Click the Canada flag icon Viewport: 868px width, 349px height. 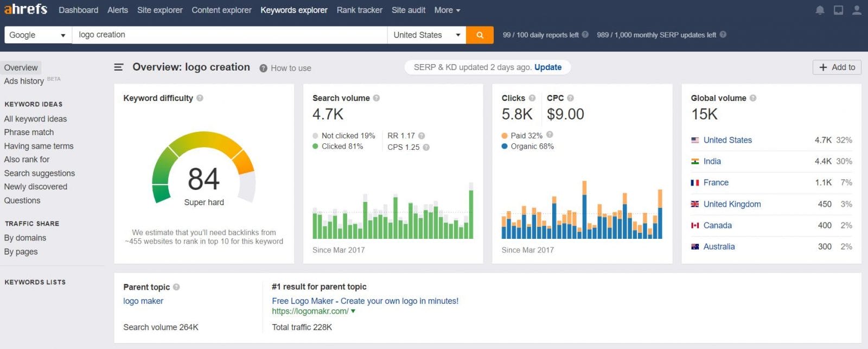coord(695,225)
